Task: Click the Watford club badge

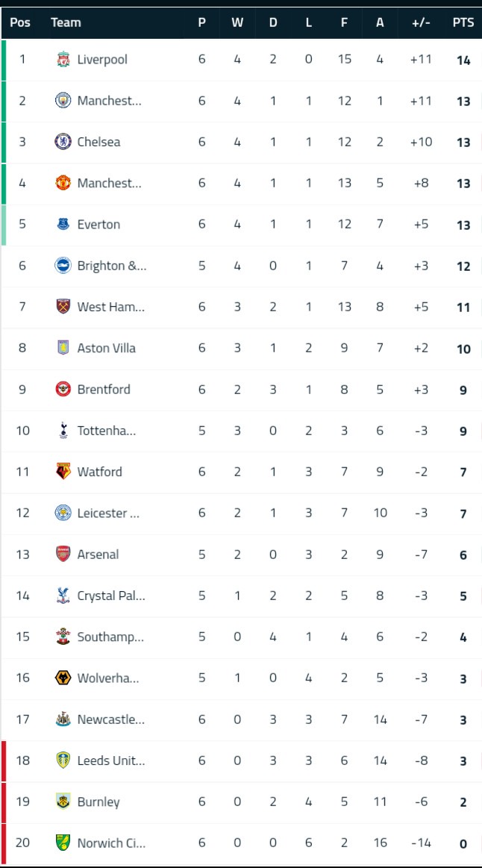Action: pyautogui.click(x=63, y=472)
